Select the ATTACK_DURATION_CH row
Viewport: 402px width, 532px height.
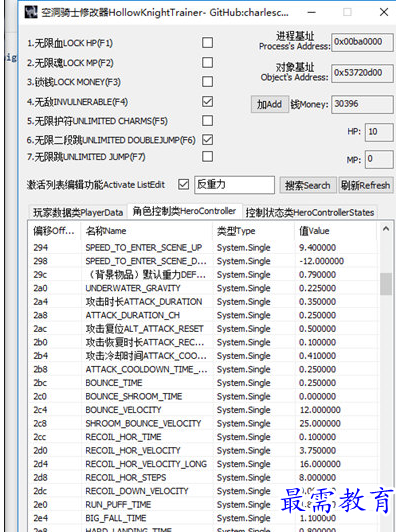click(203, 315)
